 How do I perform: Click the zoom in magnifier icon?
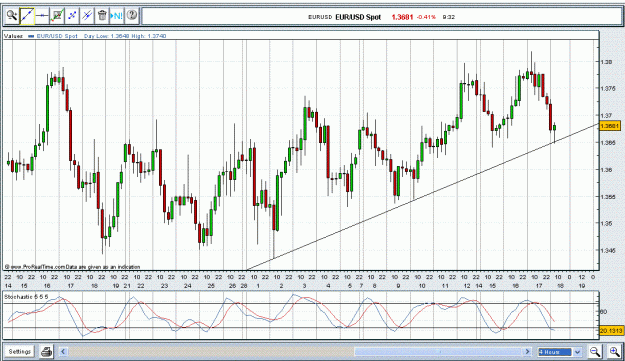(615, 351)
